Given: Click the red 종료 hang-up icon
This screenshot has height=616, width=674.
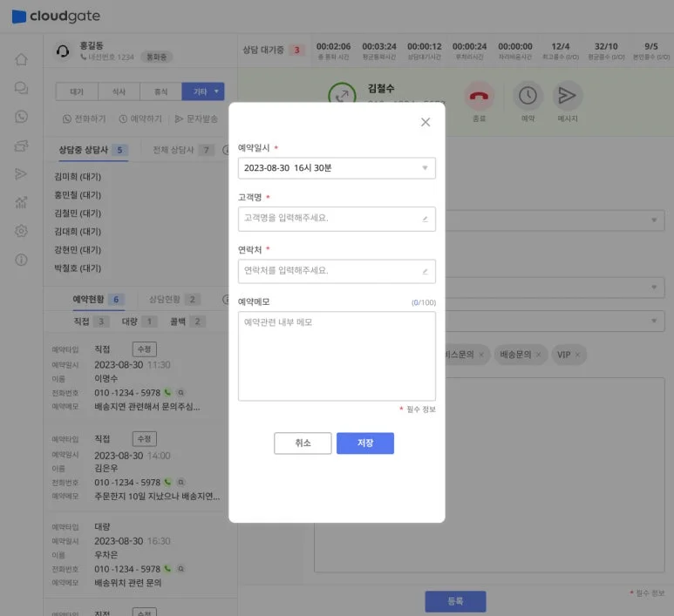Looking at the screenshot, I should [x=479, y=95].
